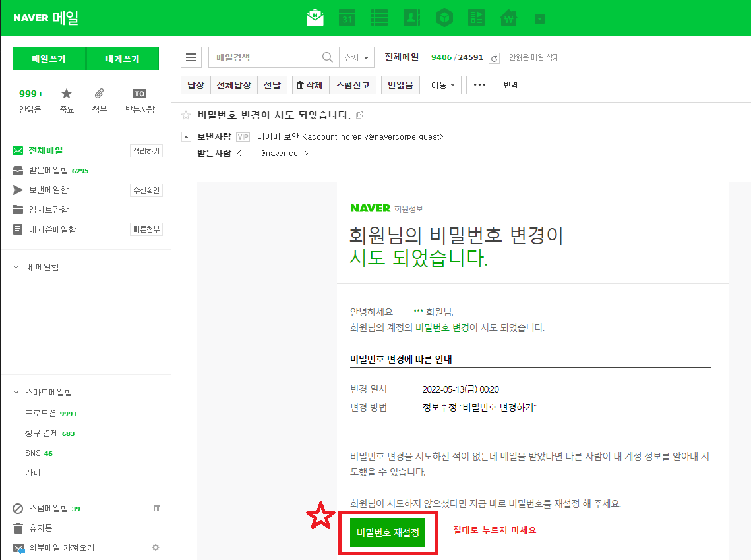Mark as unread with 안읽음 button
751x560 pixels.
pos(400,85)
